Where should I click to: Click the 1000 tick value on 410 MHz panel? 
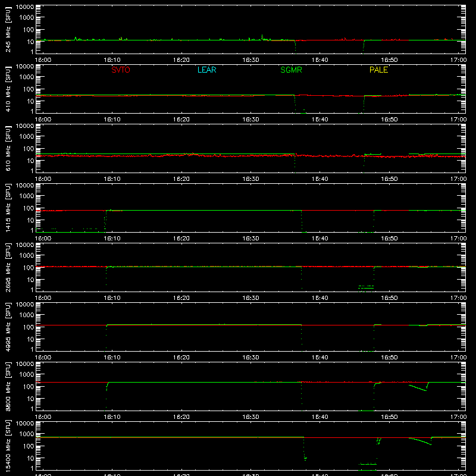pos(27,77)
